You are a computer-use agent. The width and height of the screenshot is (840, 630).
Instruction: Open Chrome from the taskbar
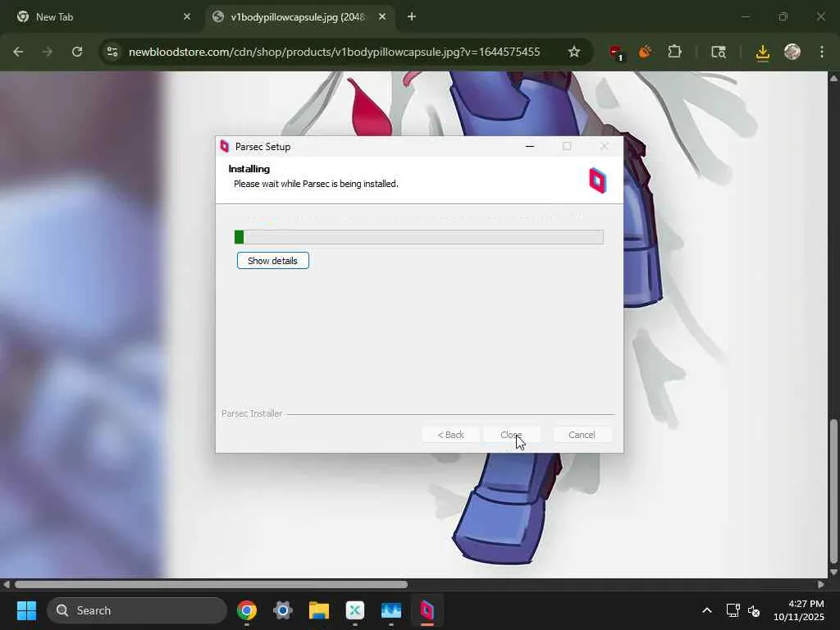[247, 610]
